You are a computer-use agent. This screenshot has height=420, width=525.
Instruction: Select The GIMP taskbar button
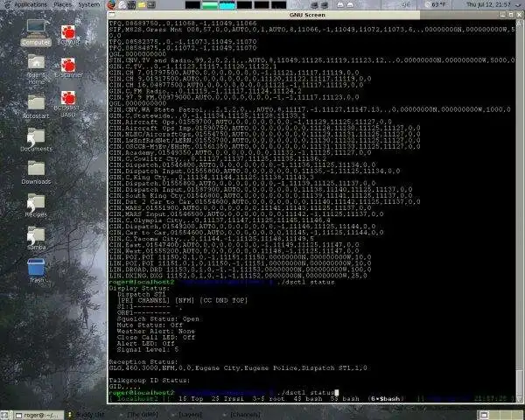point(141,416)
